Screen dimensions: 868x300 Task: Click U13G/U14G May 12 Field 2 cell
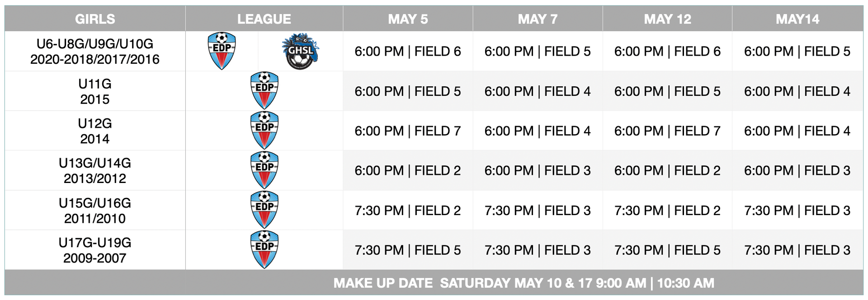[667, 170]
